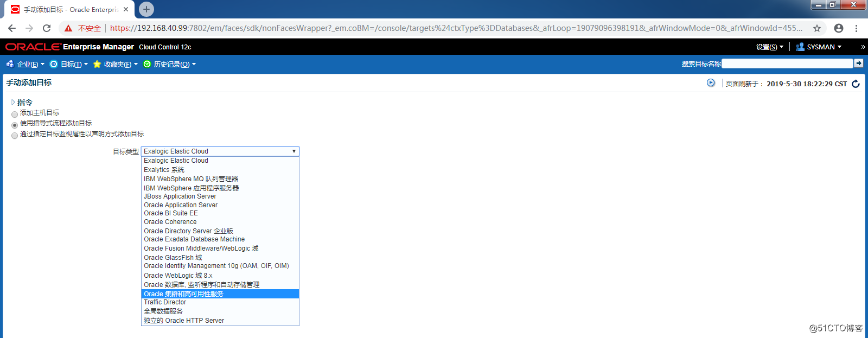Viewport: 868px width, 338px height.
Task: Select the 添加主机目标 radio button
Action: (x=15, y=114)
